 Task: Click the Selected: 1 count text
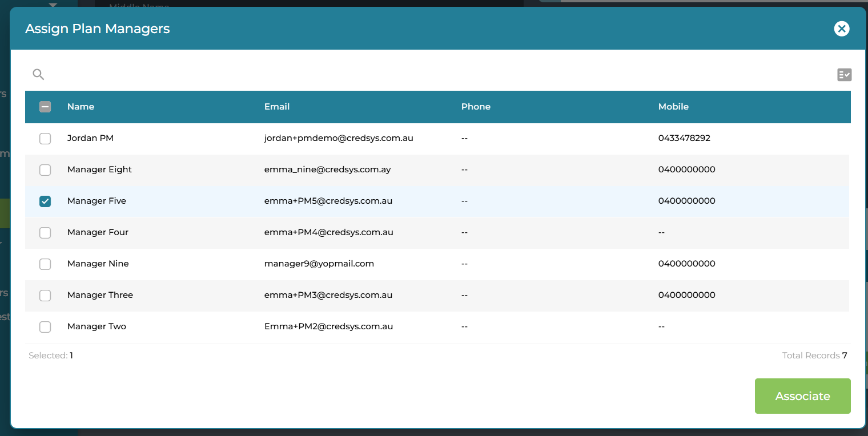(x=51, y=356)
